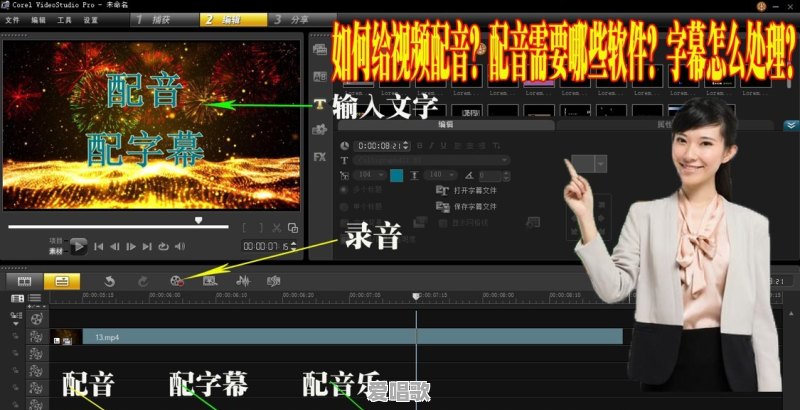Screen dimensions: 800x410
Task: Step to the next frame
Action: pyautogui.click(x=131, y=246)
